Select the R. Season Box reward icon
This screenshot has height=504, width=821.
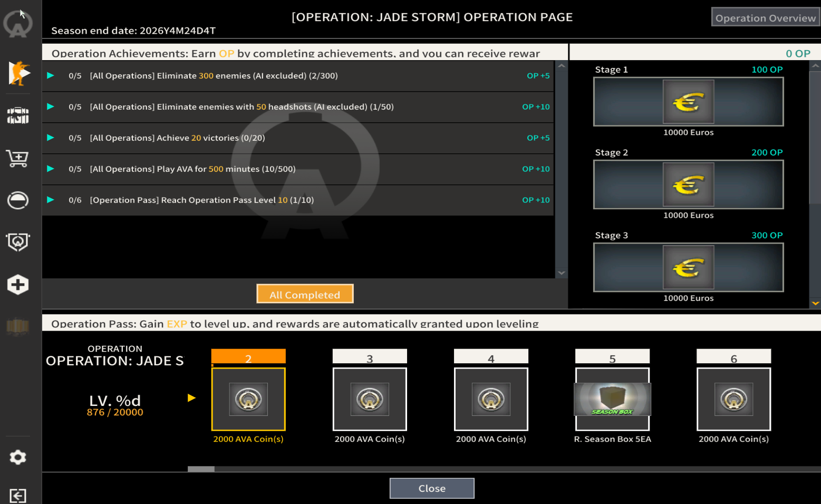coord(612,399)
